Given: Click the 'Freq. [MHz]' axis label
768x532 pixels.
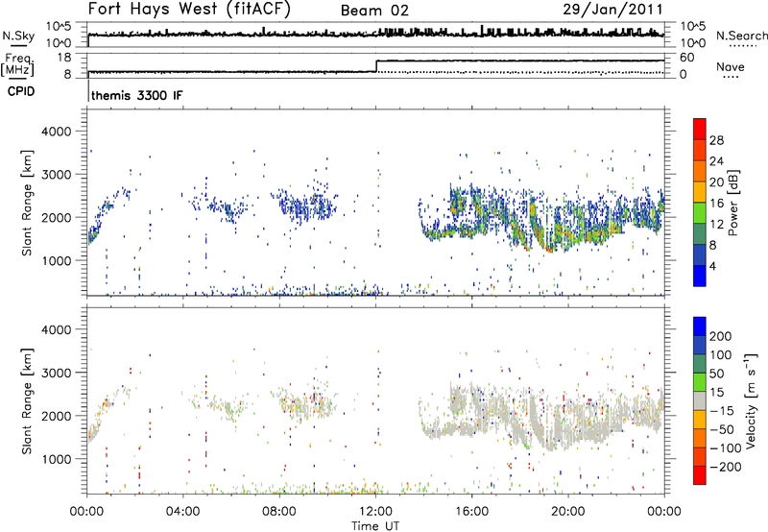Looking at the screenshot, I should coord(17,65).
